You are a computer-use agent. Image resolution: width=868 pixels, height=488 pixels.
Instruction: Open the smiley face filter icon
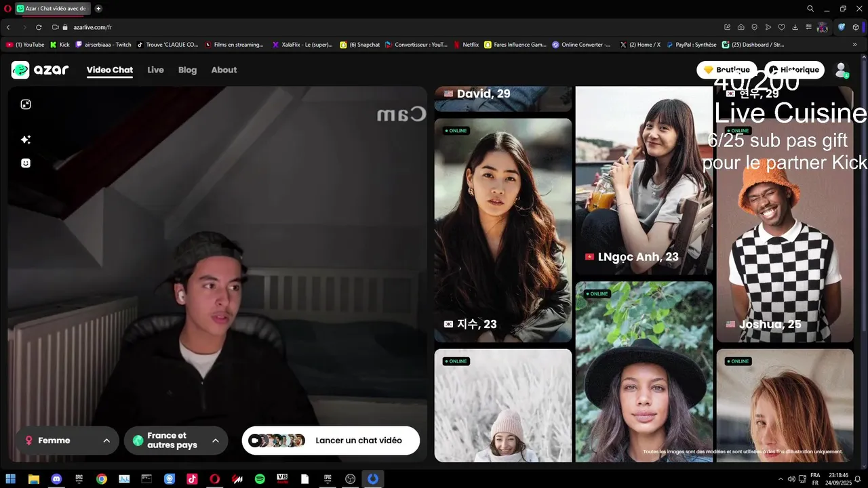click(x=26, y=163)
